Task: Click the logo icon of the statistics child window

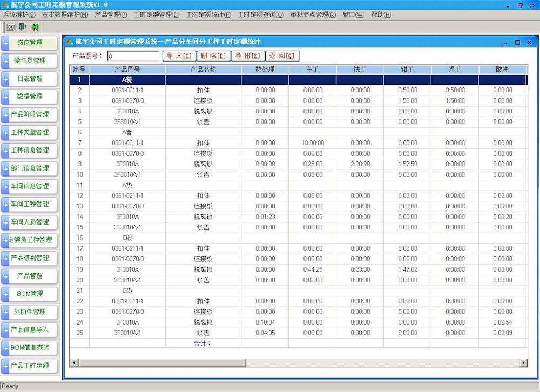Action: point(70,42)
